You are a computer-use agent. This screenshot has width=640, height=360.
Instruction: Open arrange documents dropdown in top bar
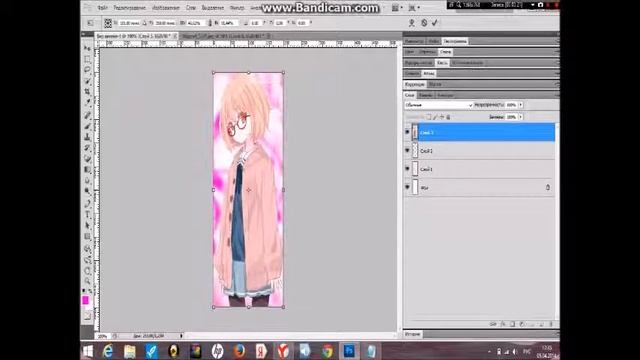(x=396, y=8)
